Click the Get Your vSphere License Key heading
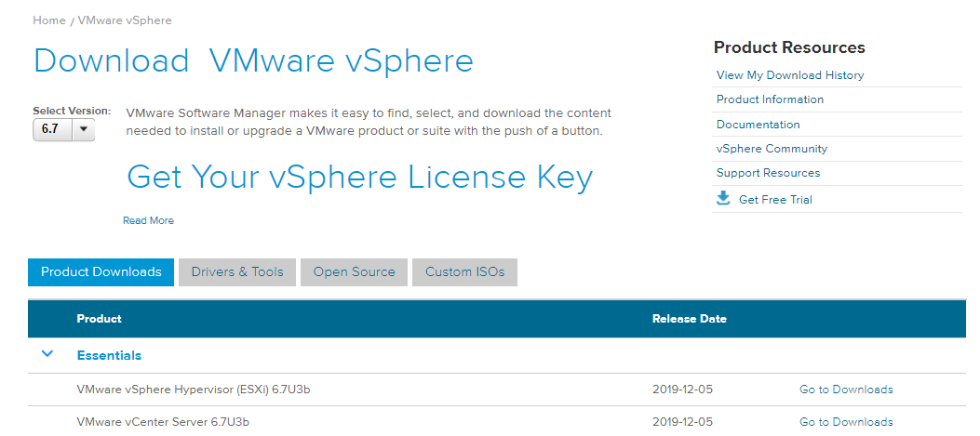This screenshot has height=436, width=980. pyautogui.click(x=359, y=178)
